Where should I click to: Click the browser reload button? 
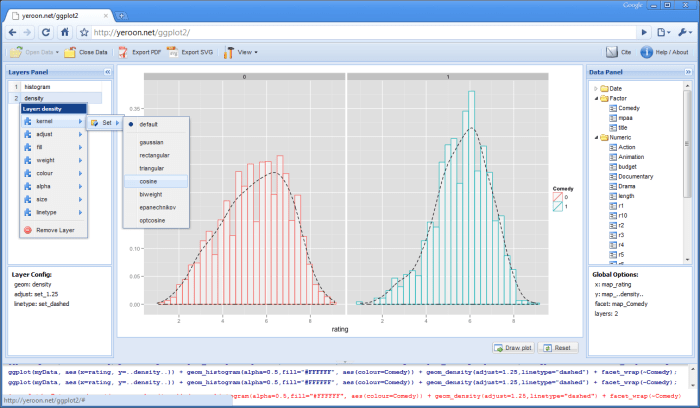[x=45, y=32]
